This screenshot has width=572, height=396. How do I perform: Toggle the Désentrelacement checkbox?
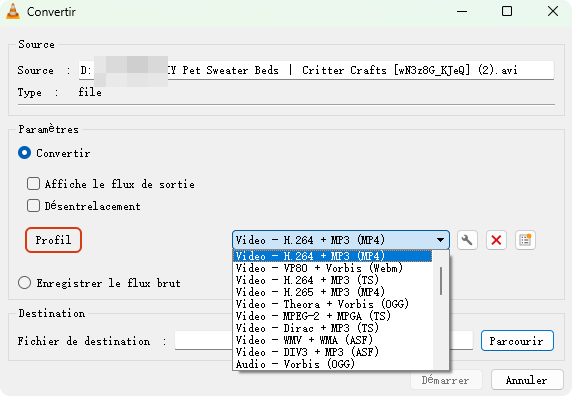(33, 206)
